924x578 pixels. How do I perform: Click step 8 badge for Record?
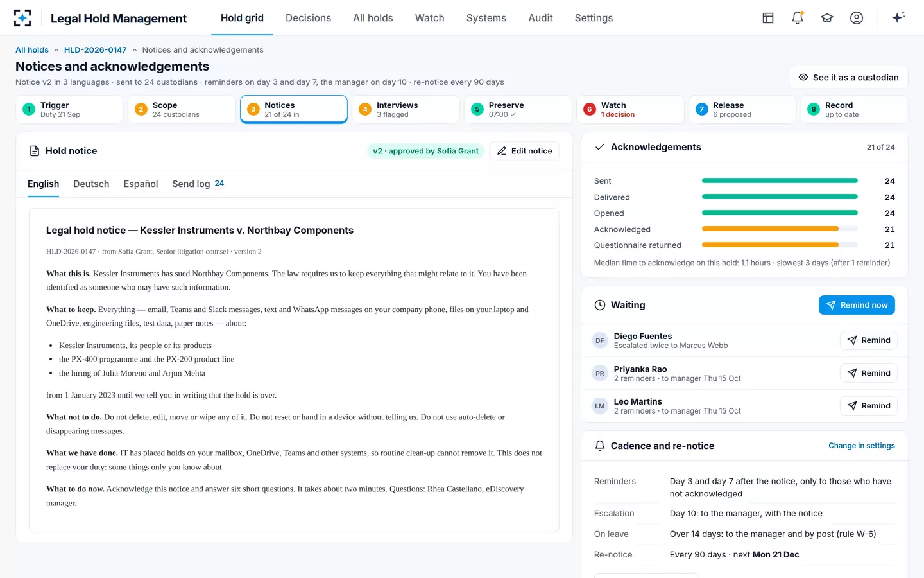814,109
